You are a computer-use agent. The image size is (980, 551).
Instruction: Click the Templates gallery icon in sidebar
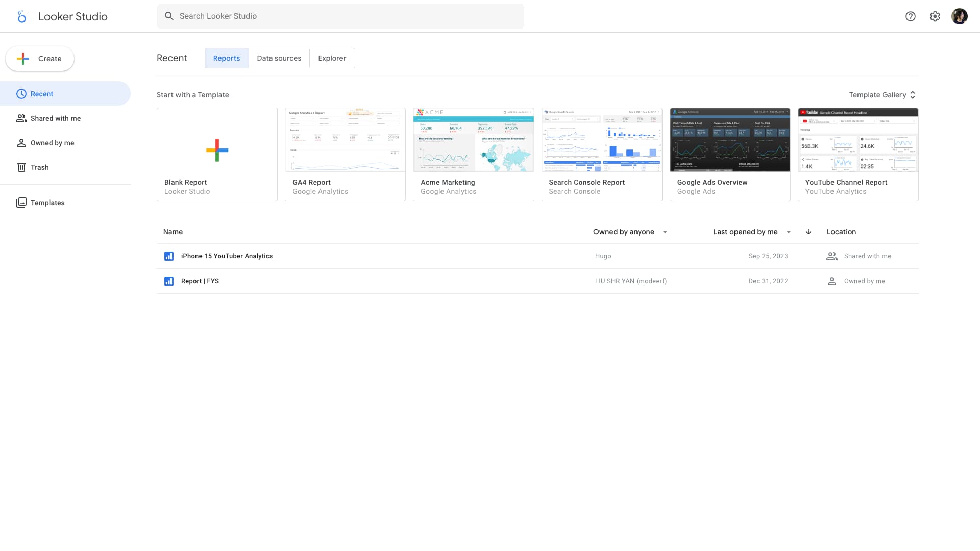[x=21, y=203]
